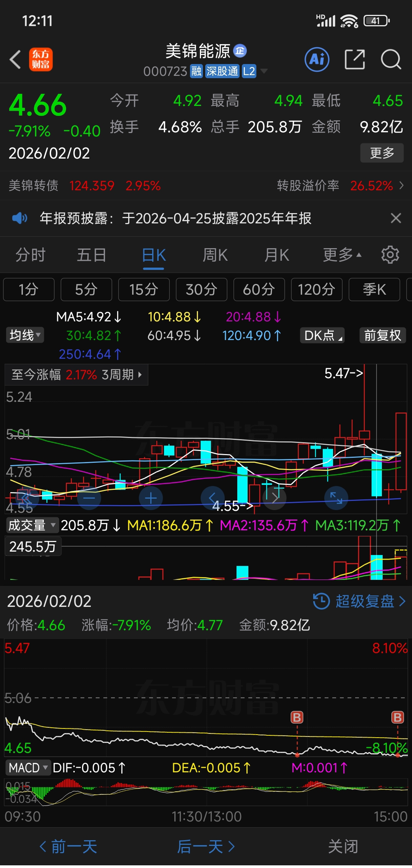
Task: Open the 超级复盘 link
Action: point(359,601)
